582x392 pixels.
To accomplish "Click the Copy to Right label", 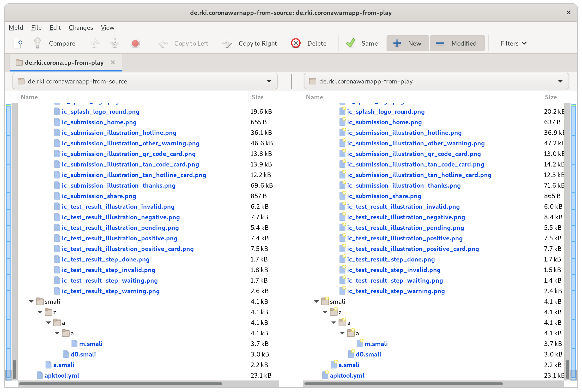I will click(258, 43).
